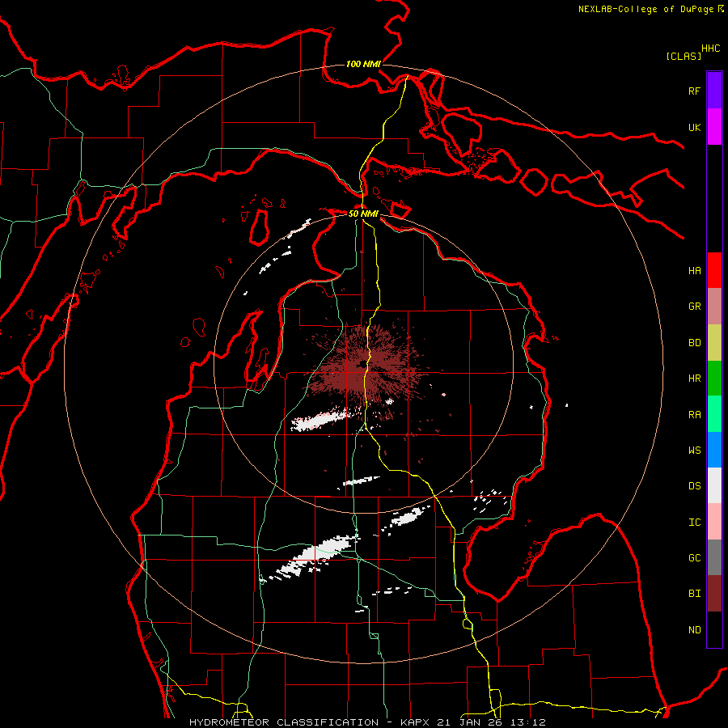
Task: Click the "GC" legend label
Action: click(x=694, y=557)
